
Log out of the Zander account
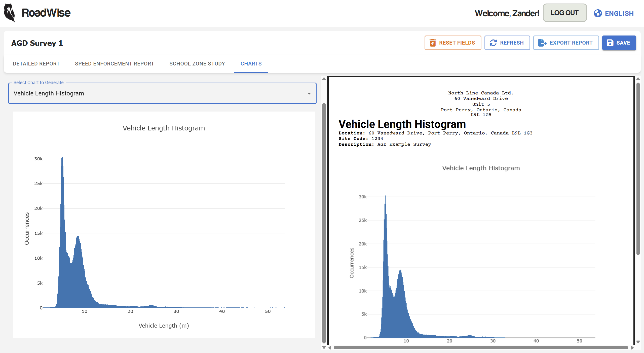coord(564,13)
